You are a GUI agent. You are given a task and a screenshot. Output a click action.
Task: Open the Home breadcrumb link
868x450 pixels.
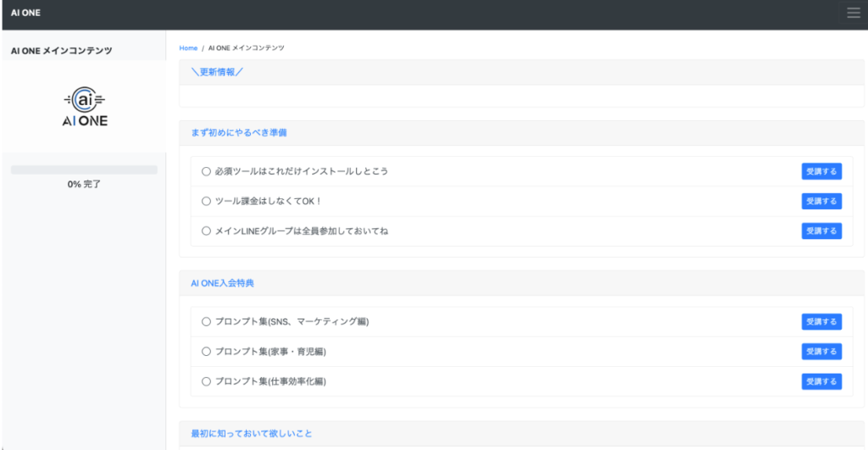pyautogui.click(x=188, y=48)
